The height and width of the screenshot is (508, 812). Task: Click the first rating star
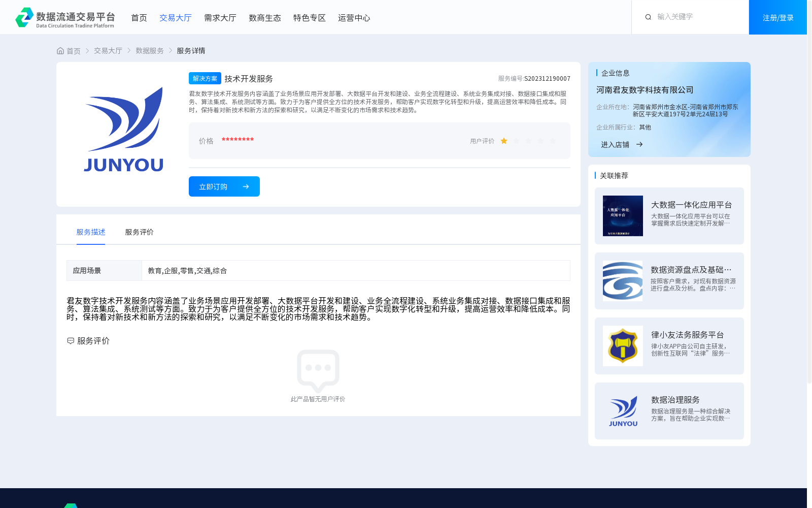click(504, 141)
